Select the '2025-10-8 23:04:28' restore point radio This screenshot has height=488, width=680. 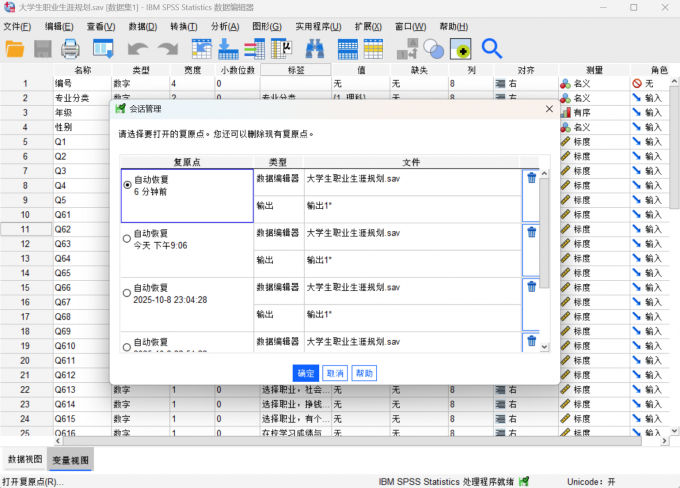click(x=127, y=293)
